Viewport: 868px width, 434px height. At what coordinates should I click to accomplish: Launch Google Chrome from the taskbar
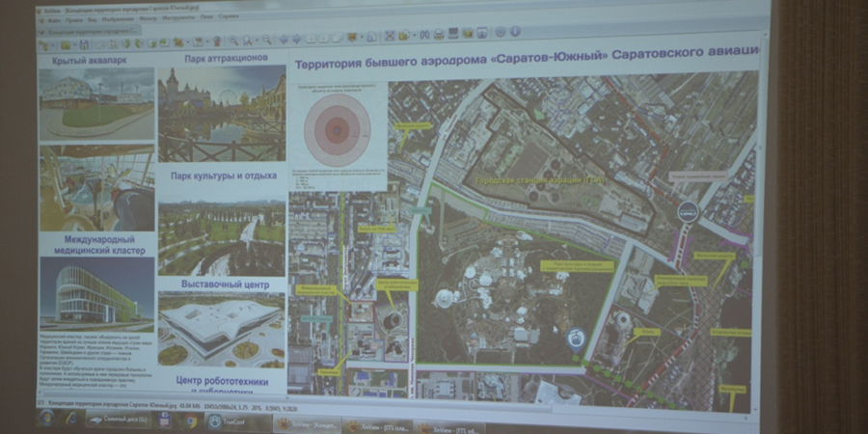(x=189, y=420)
